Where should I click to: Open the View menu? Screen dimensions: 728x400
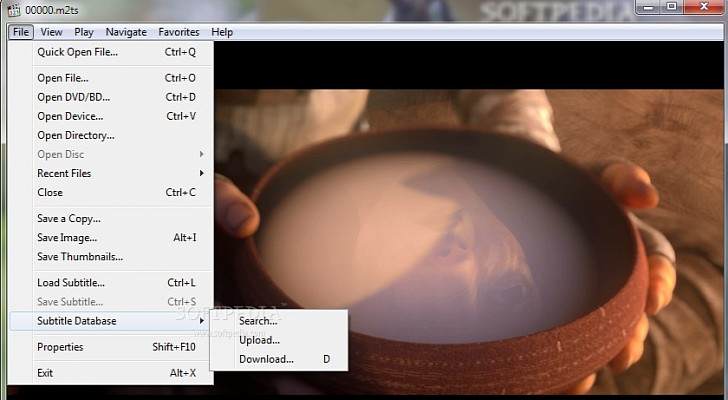coord(51,32)
